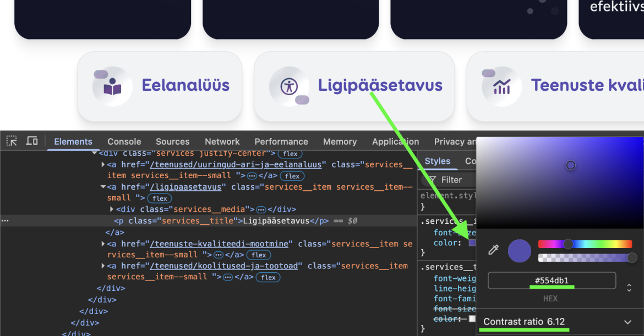This screenshot has height=336, width=644.
Task: Click the hue slider handle
Action: click(568, 244)
